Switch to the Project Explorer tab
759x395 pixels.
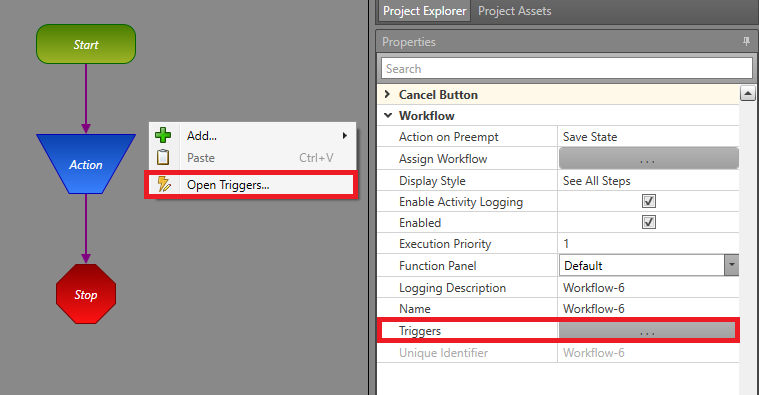click(x=425, y=11)
